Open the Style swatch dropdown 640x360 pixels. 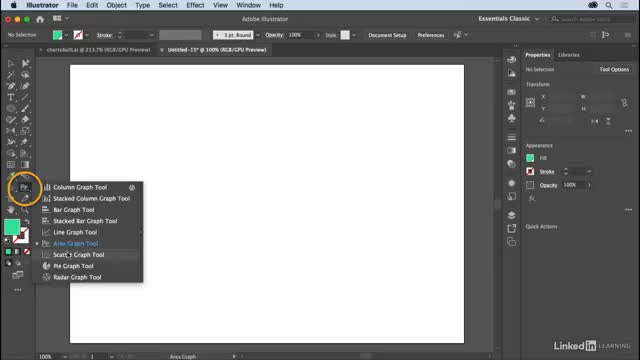354,35
